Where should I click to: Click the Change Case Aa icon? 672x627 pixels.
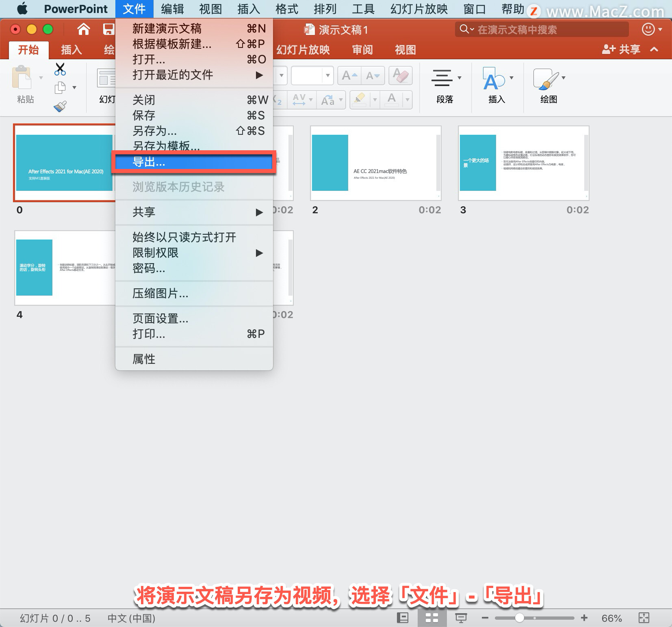point(328,99)
